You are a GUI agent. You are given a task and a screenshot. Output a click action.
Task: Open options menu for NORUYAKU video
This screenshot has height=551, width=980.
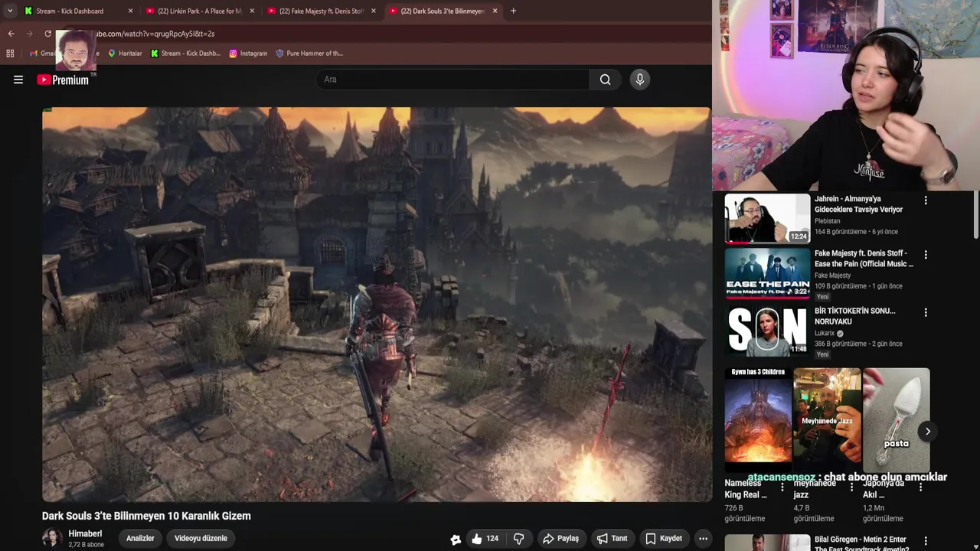click(926, 312)
